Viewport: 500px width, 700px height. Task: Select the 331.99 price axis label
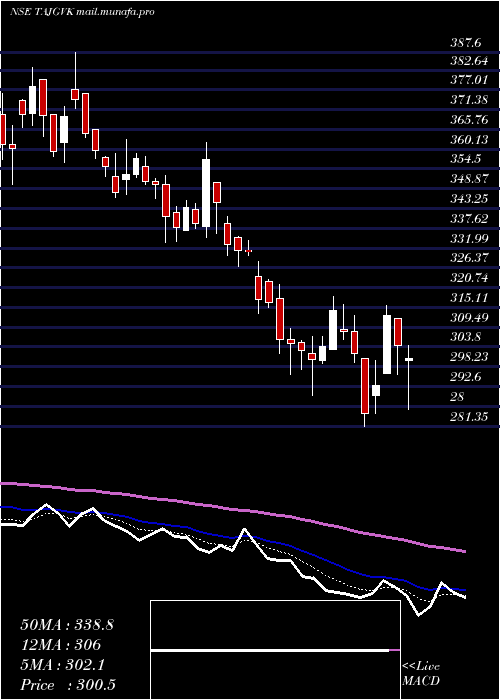tap(470, 238)
